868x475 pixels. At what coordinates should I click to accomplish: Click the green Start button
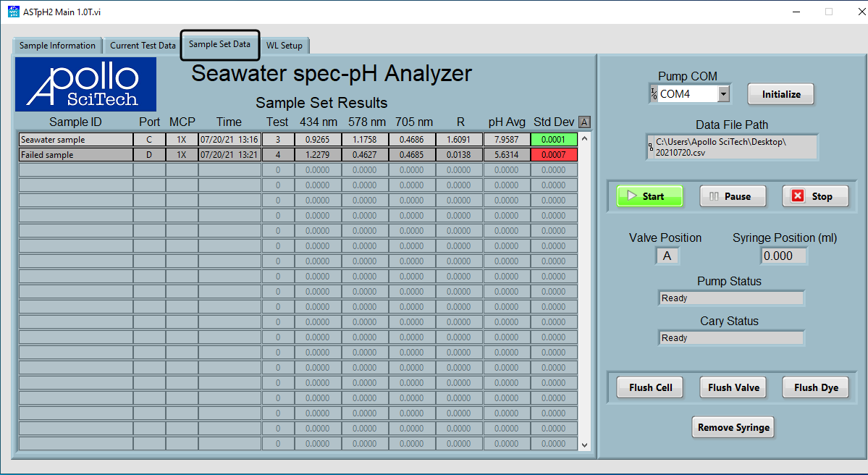click(x=649, y=196)
